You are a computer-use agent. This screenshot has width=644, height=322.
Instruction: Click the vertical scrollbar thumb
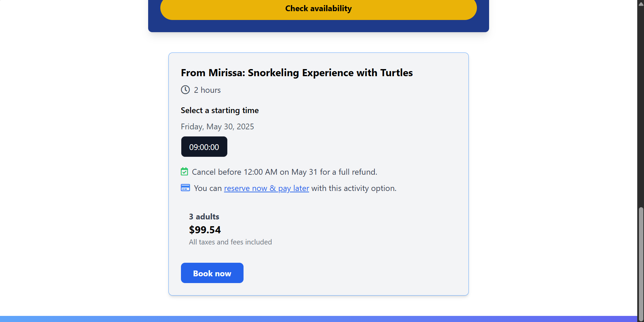641,264
